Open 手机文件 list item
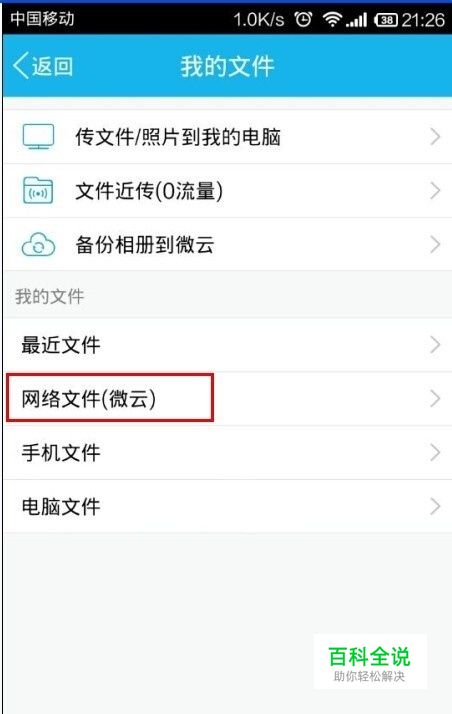The image size is (452, 714). [228, 453]
